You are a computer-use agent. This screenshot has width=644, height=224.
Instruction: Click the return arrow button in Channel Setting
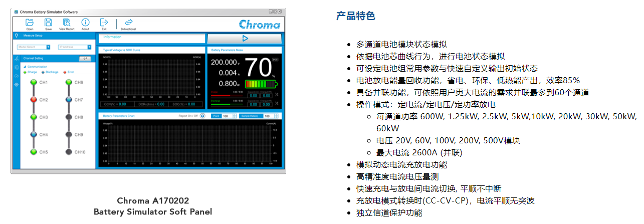tap(85, 59)
